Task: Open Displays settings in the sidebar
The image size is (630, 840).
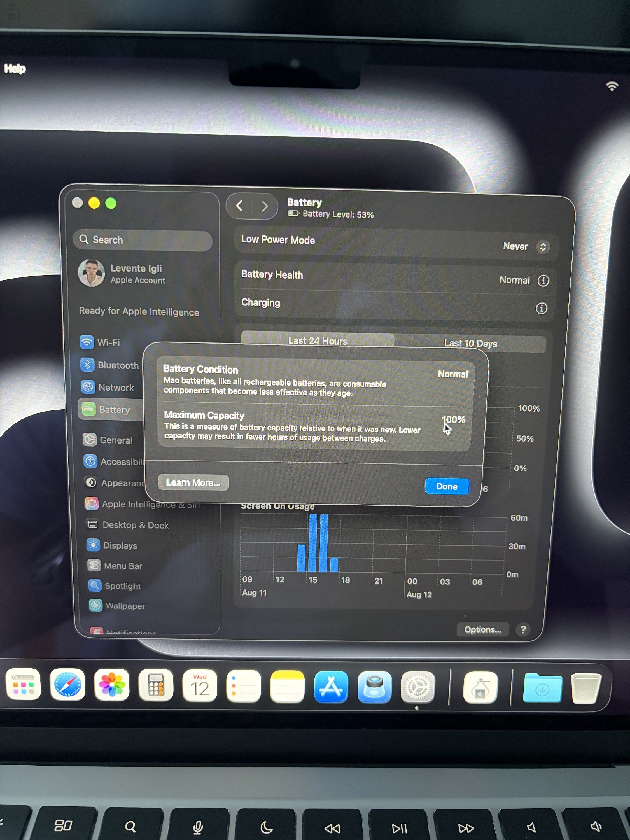Action: coord(112,545)
